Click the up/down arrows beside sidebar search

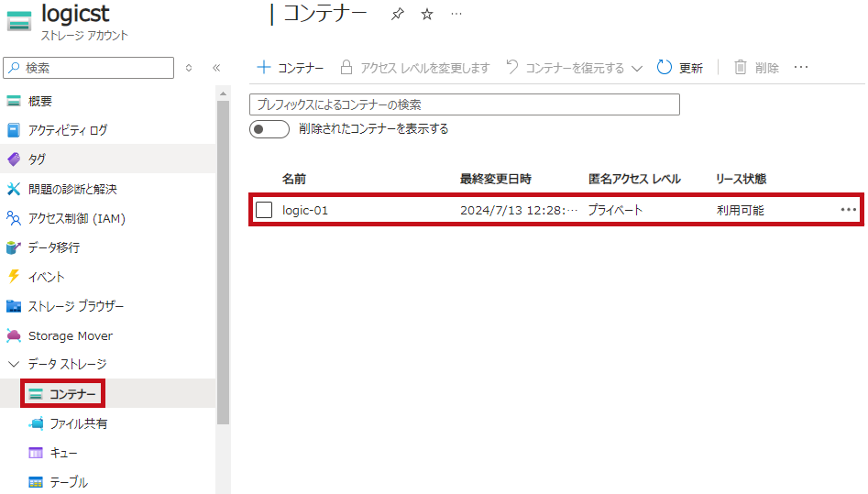point(189,68)
